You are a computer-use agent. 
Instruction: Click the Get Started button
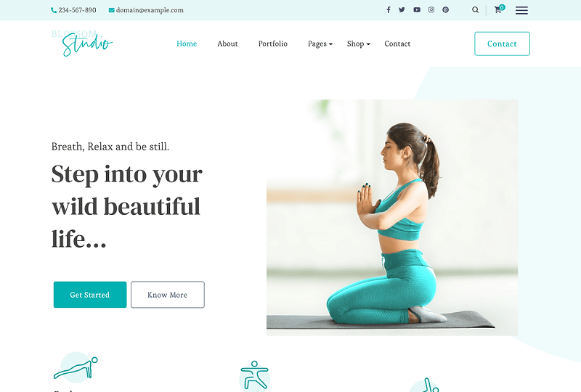click(90, 295)
